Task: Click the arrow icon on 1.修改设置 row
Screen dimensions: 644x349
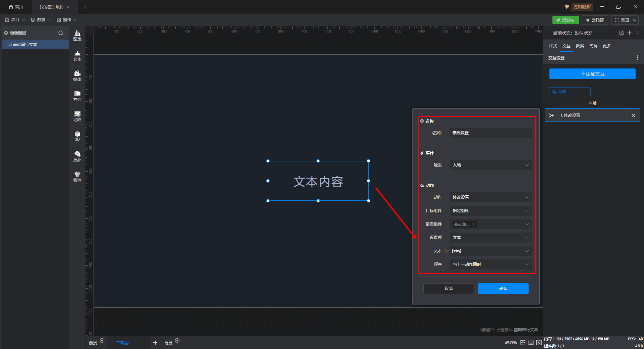Action: tap(551, 115)
